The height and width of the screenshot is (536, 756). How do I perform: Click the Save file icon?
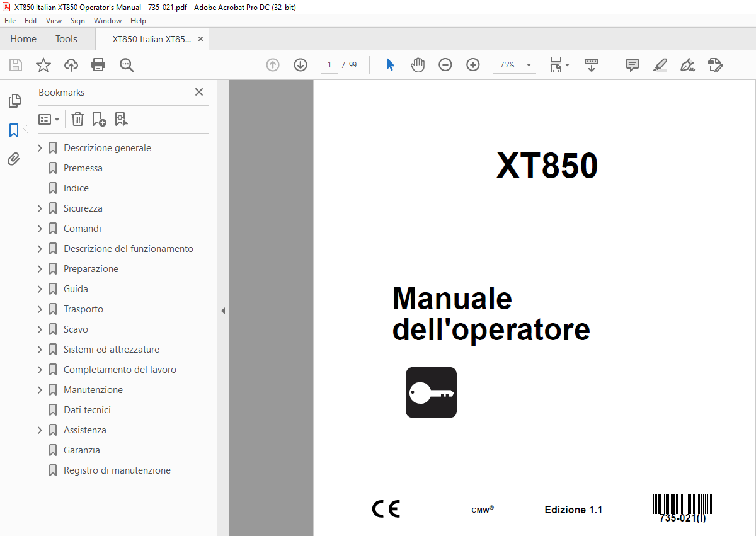pyautogui.click(x=16, y=65)
